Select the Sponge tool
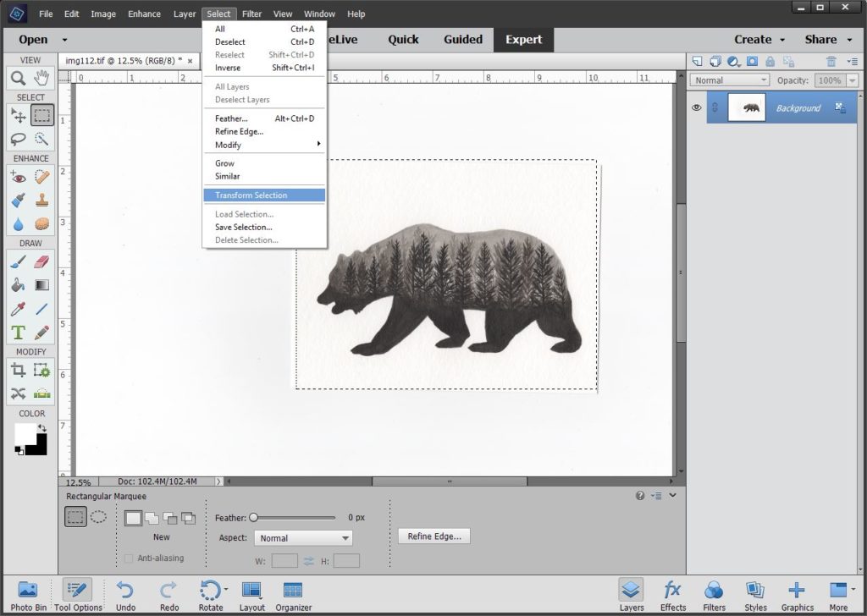Viewport: 867px width, 616px height. click(x=42, y=224)
